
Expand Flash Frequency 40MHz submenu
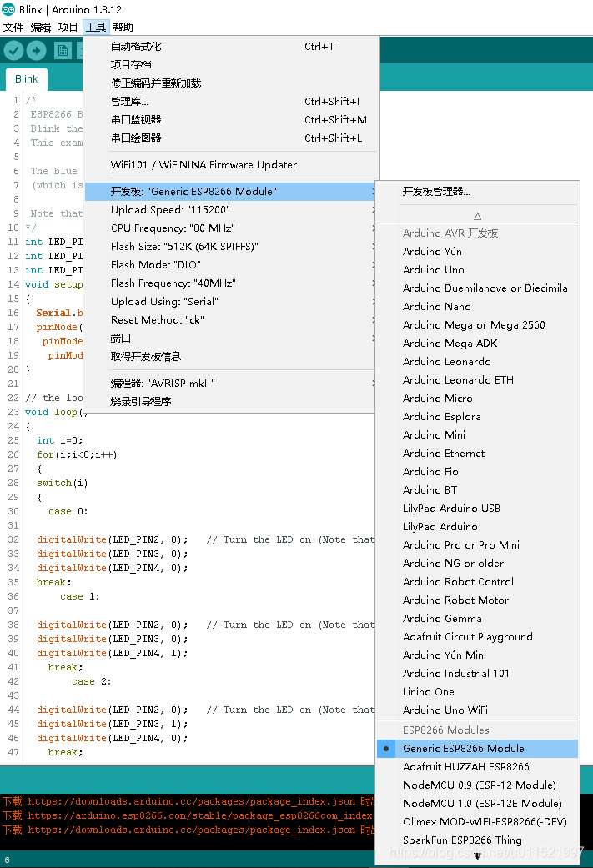tap(231, 283)
